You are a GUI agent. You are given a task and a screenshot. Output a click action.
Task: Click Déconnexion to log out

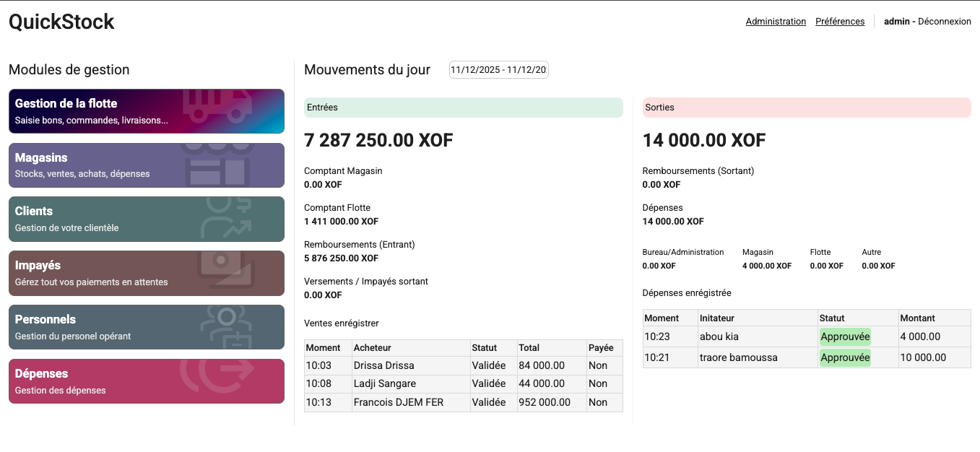944,22
